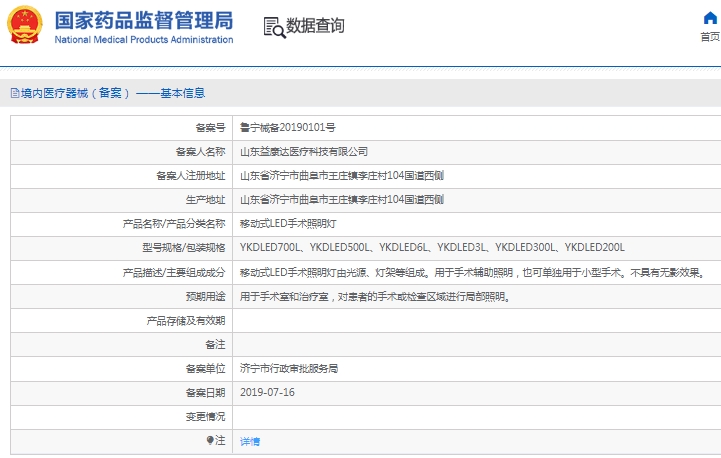The image size is (721, 458).
Task: Click the 生产地址 row label
Action: pos(206,199)
